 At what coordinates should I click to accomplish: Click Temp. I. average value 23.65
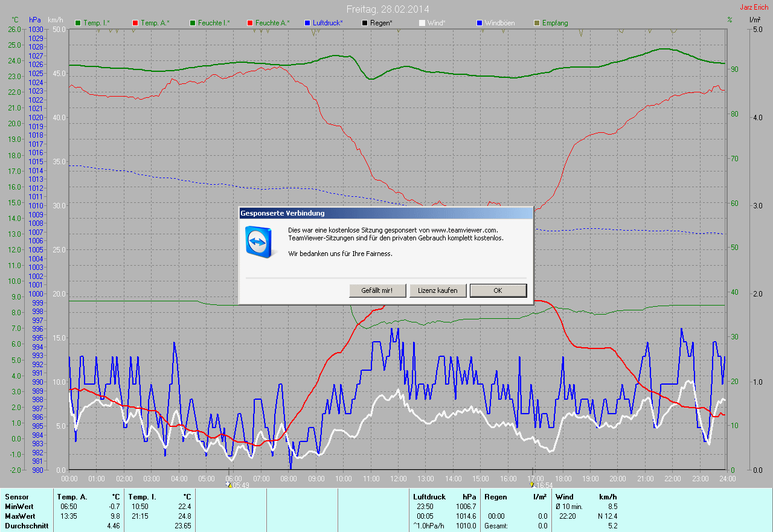pyautogui.click(x=183, y=526)
